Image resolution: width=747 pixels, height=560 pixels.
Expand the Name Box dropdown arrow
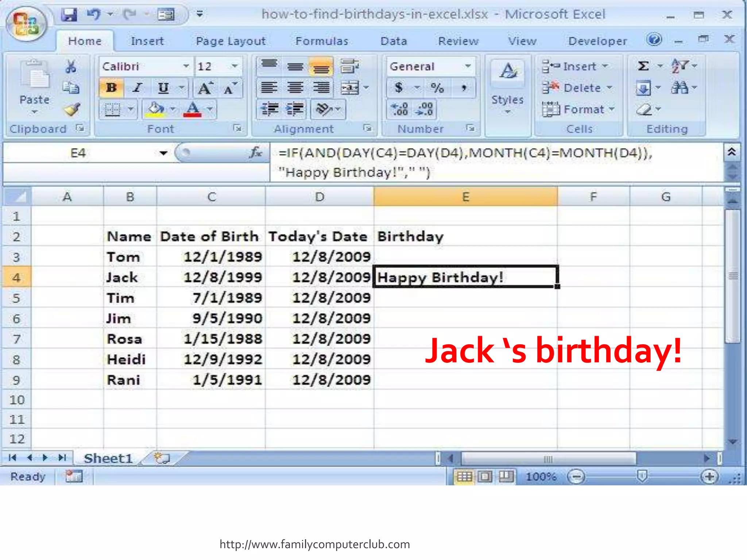pyautogui.click(x=163, y=153)
